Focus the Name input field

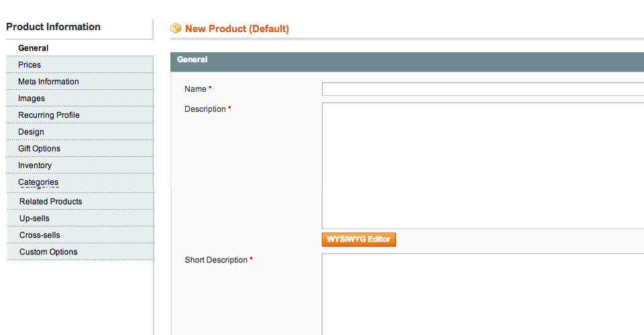coord(483,89)
